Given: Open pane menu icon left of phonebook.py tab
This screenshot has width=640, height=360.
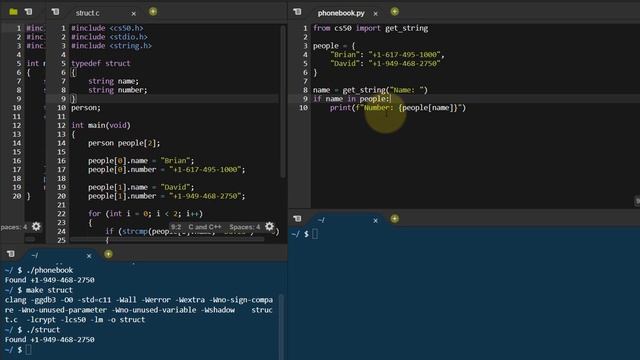Looking at the screenshot, I should coord(297,12).
